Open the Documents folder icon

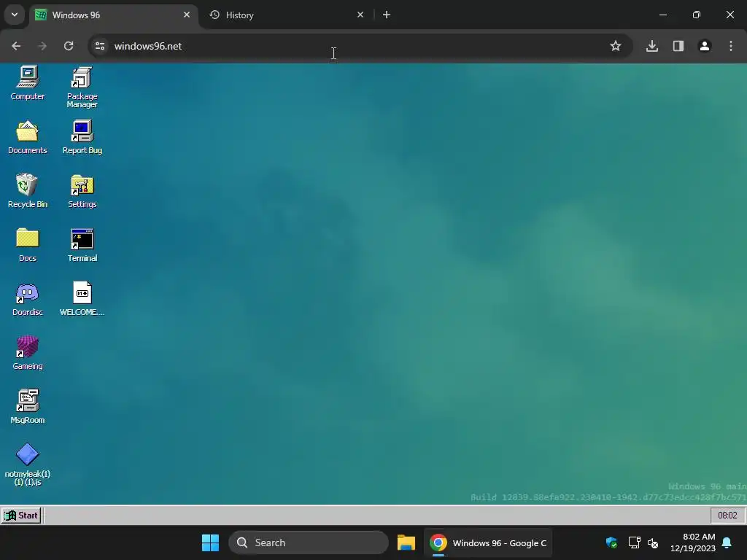point(27,137)
